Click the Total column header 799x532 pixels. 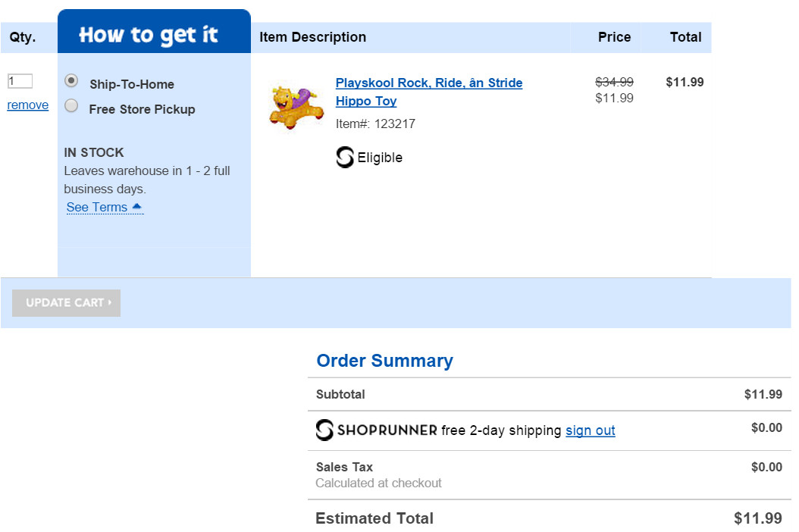(685, 37)
